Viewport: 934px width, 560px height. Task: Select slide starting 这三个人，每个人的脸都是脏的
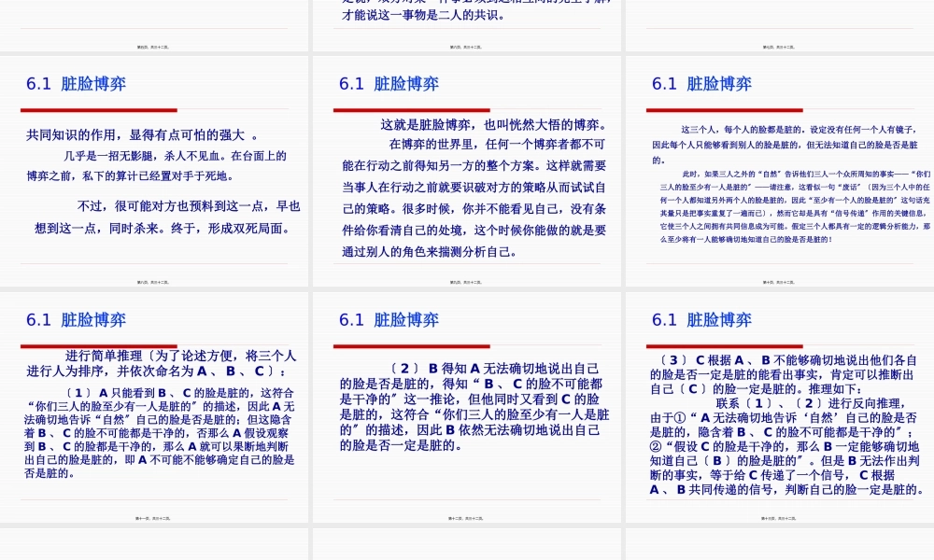[x=779, y=171]
